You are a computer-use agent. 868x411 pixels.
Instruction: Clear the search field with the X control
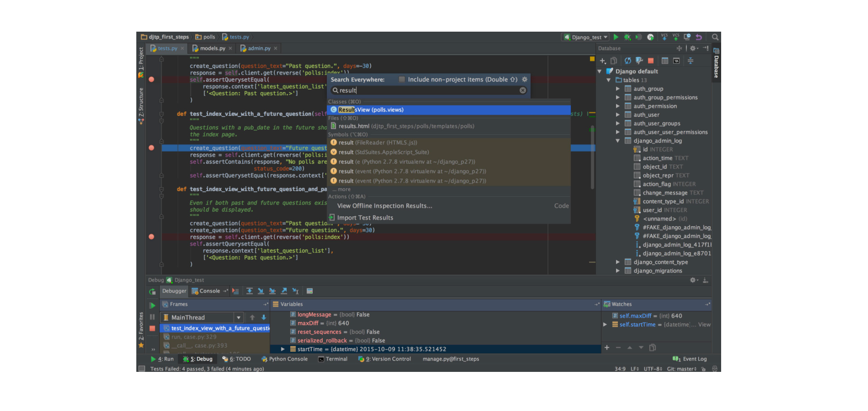pos(522,90)
